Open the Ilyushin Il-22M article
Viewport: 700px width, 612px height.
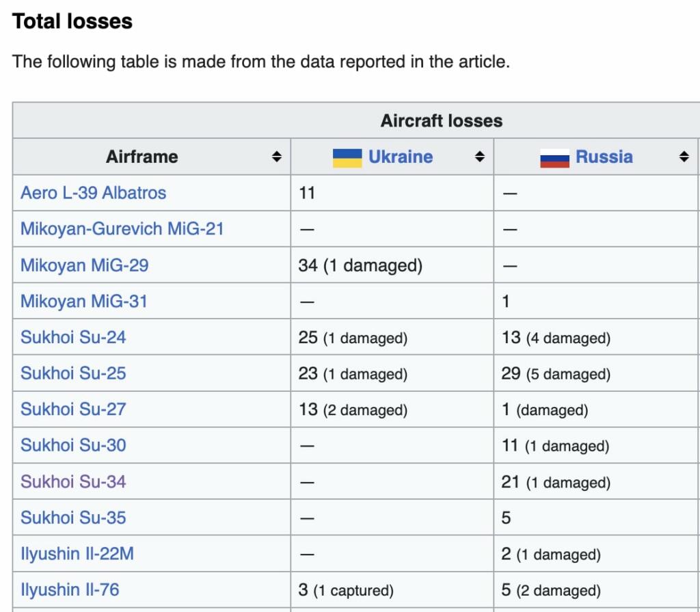tap(77, 554)
